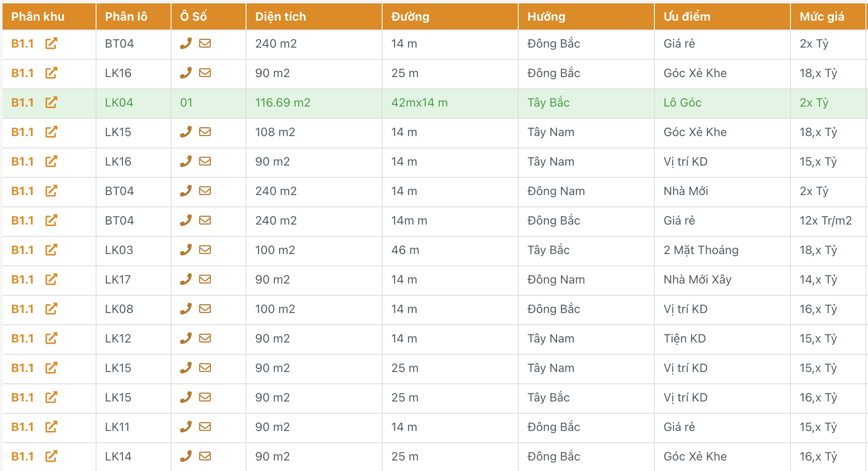Click the "Diện tích" column header

tap(281, 16)
